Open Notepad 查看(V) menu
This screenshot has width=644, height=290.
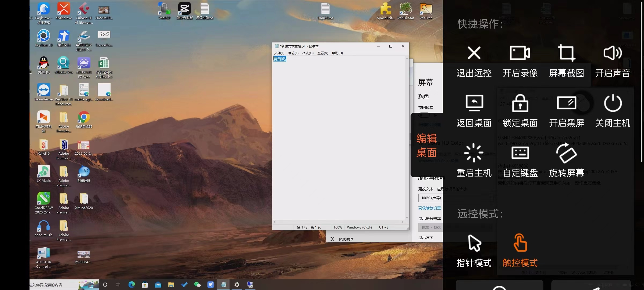(x=323, y=53)
